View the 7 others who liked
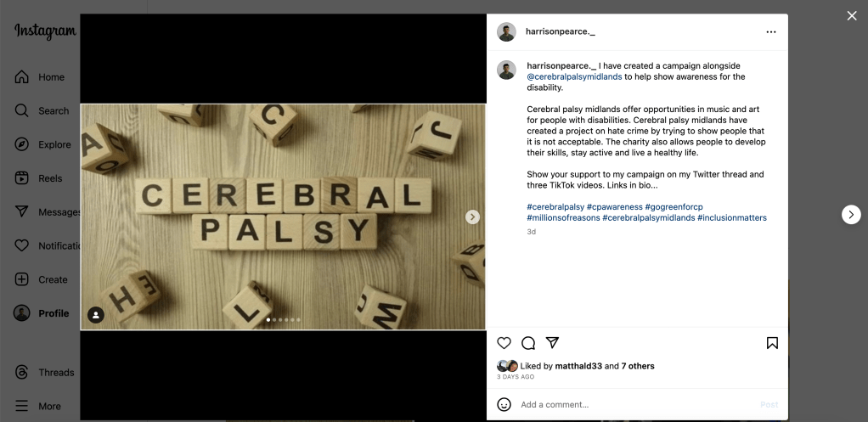This screenshot has width=868, height=422. [x=638, y=366]
